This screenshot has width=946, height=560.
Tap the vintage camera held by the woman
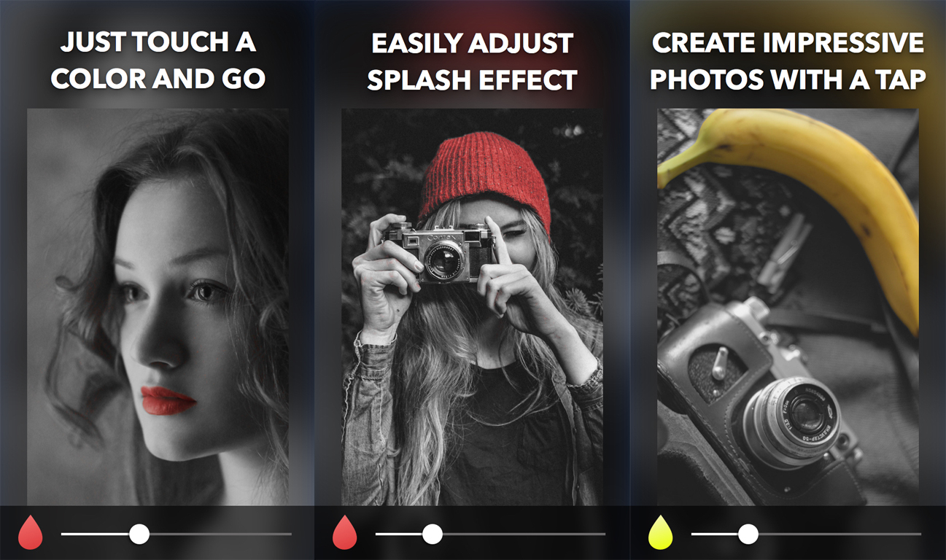click(x=439, y=252)
